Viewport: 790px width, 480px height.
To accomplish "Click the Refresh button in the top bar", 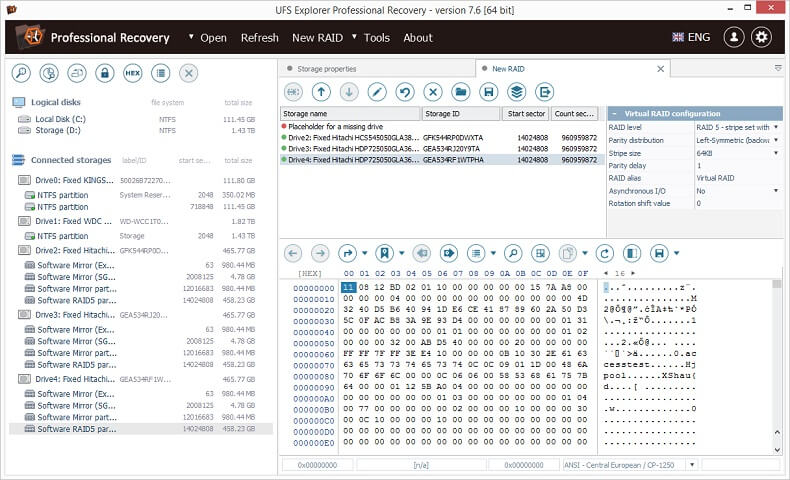I will pyautogui.click(x=259, y=38).
